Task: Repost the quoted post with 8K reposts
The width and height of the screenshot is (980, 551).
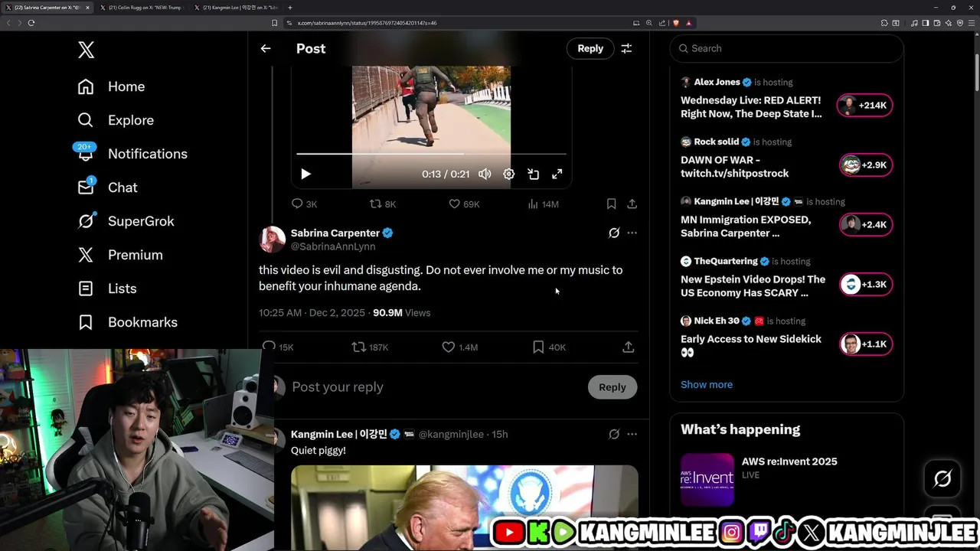Action: [383, 204]
